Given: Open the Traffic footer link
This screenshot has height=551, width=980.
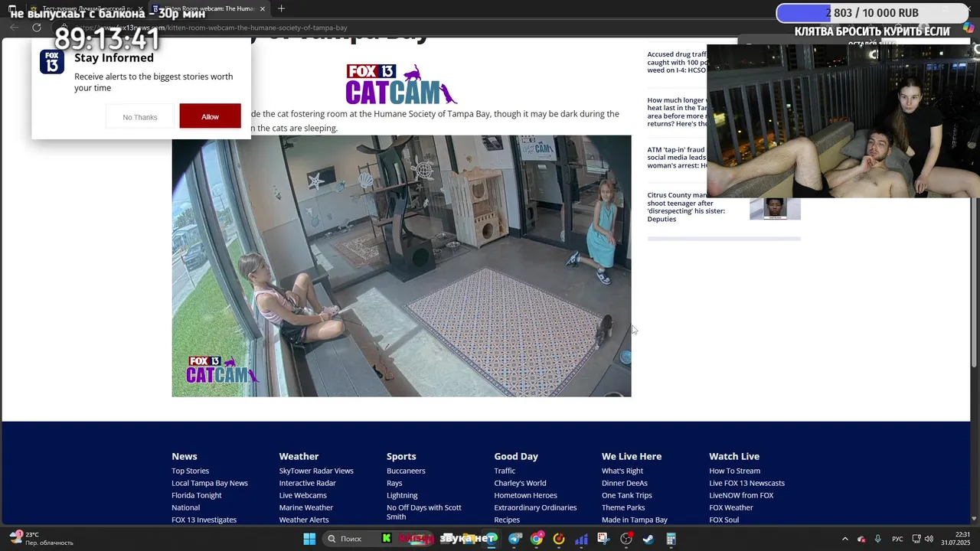Looking at the screenshot, I should coord(505,471).
